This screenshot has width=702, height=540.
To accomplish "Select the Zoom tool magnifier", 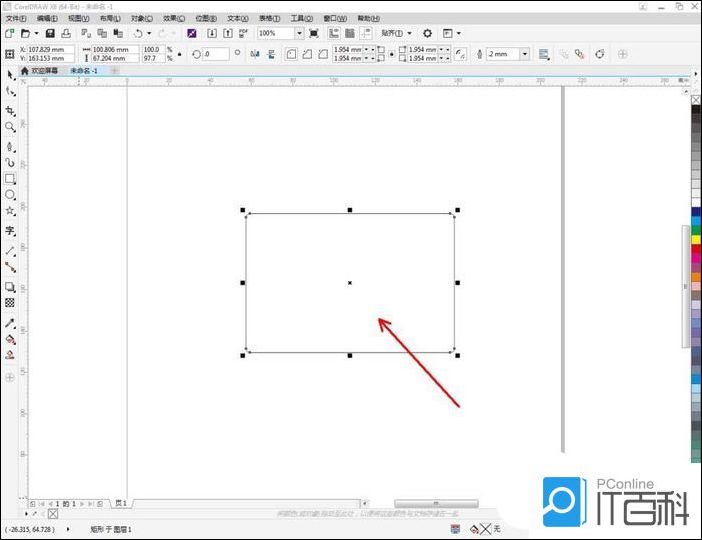I will click(x=10, y=127).
